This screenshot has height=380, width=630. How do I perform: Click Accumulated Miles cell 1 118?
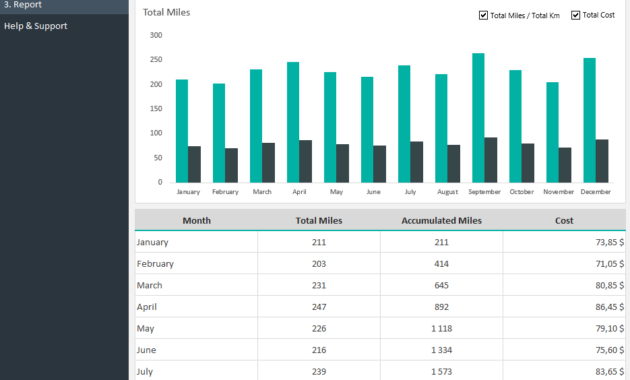coord(441,329)
